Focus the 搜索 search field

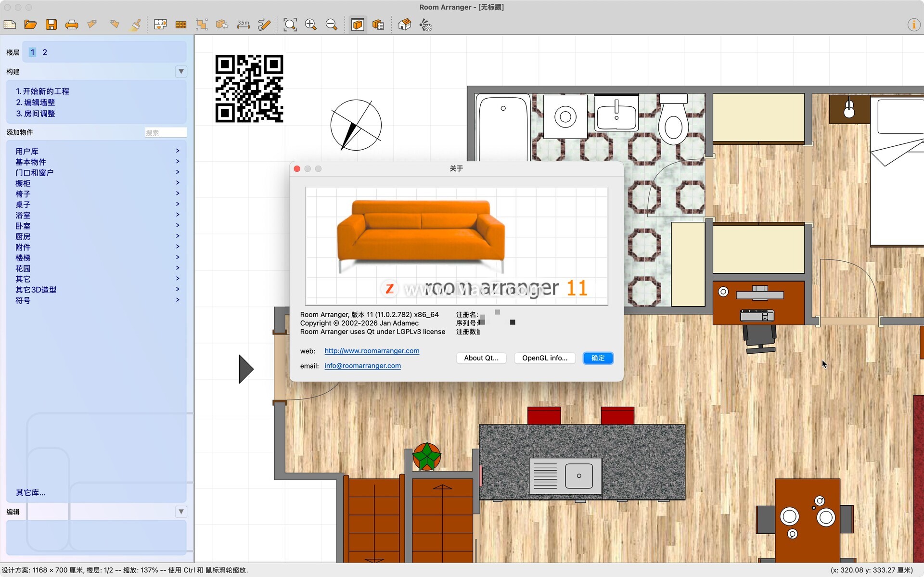point(166,132)
